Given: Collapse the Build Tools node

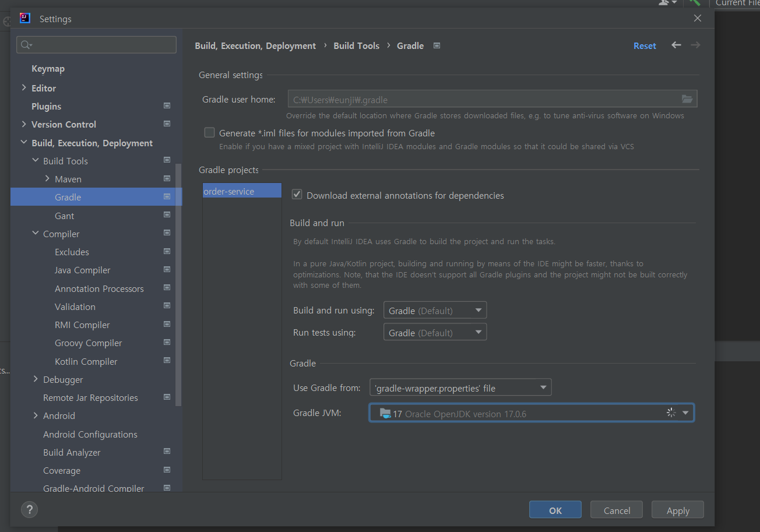Looking at the screenshot, I should 36,160.
